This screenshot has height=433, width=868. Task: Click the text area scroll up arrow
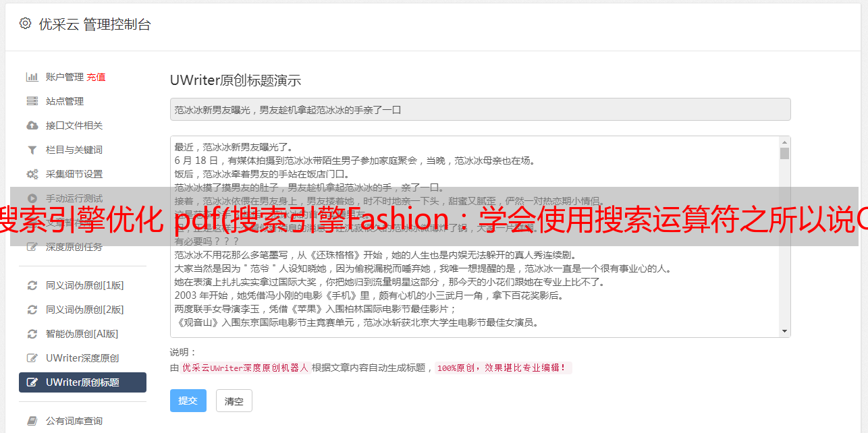(784, 142)
